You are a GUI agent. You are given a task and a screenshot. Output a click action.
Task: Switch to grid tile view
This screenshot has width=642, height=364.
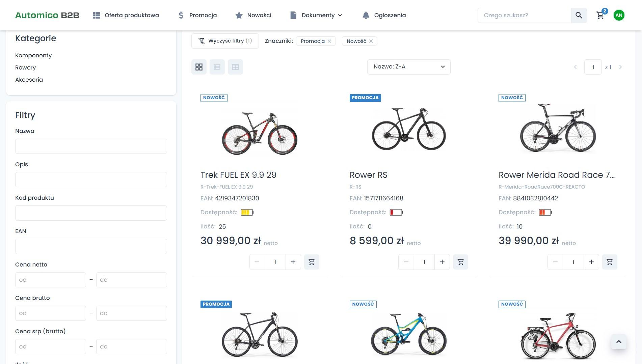click(199, 67)
